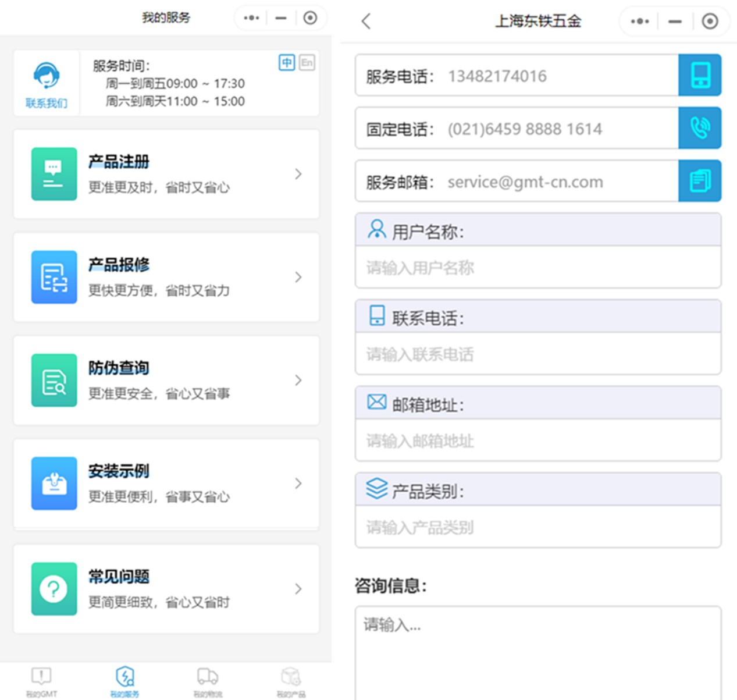Switch language to En (English)

307,63
